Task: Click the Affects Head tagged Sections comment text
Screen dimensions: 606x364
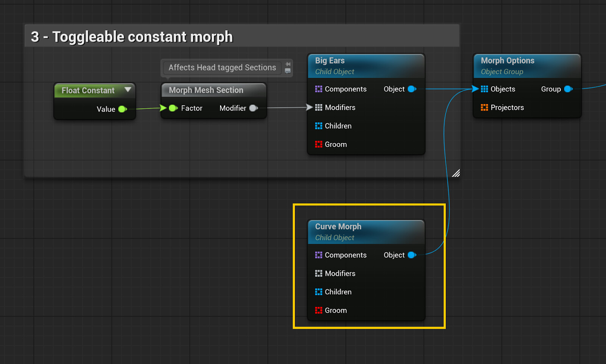Action: 222,67
